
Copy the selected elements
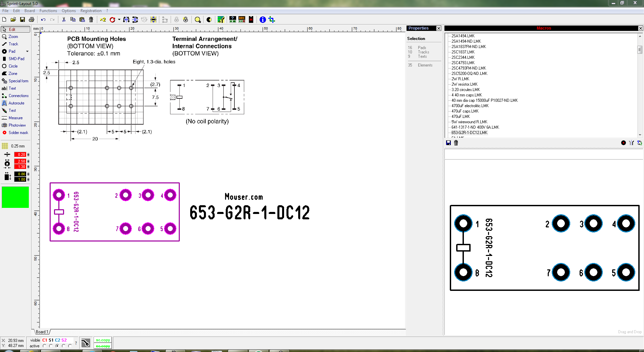pyautogui.click(x=73, y=20)
